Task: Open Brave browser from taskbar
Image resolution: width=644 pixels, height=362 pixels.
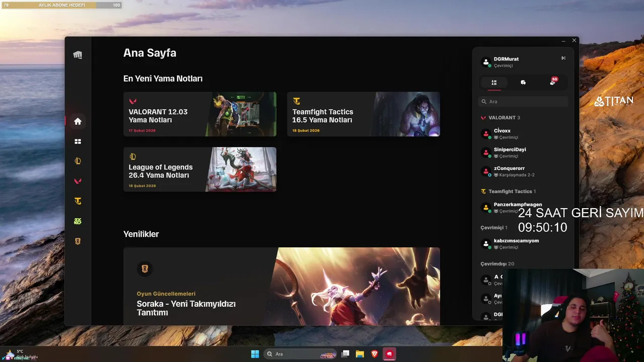Action: (374, 354)
